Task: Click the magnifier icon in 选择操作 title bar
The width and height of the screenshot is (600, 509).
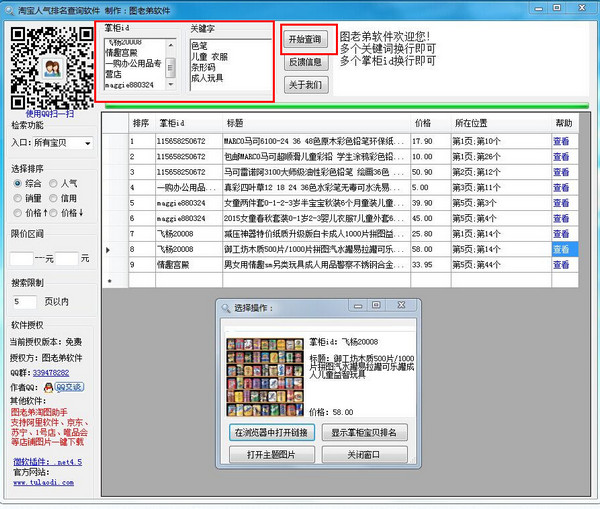Action: tap(225, 308)
